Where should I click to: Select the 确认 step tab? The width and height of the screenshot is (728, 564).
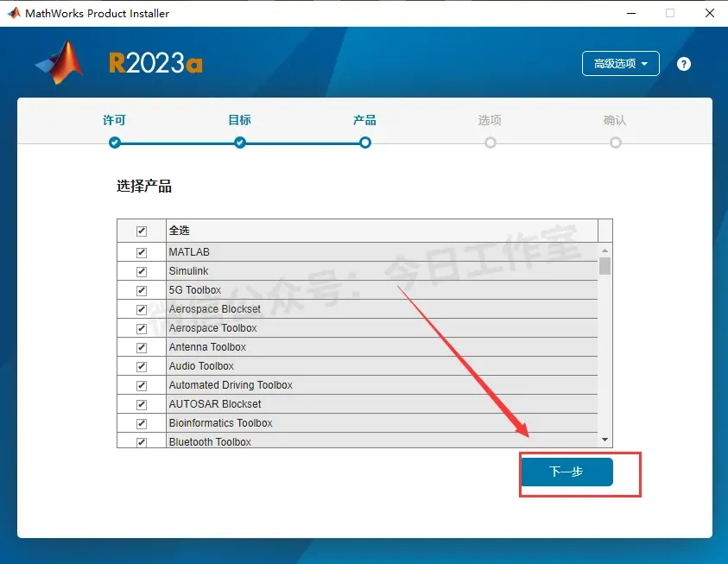point(615,120)
